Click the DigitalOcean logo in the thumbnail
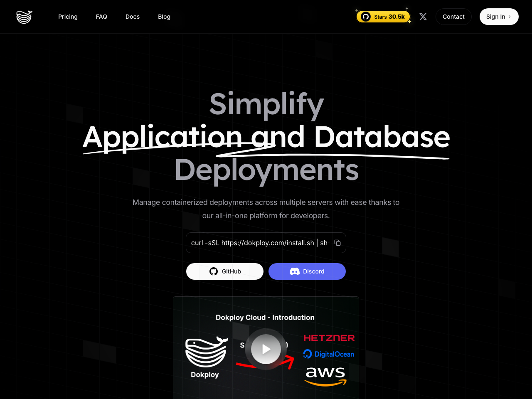Viewport: 532px width, 399px height. pyautogui.click(x=328, y=354)
